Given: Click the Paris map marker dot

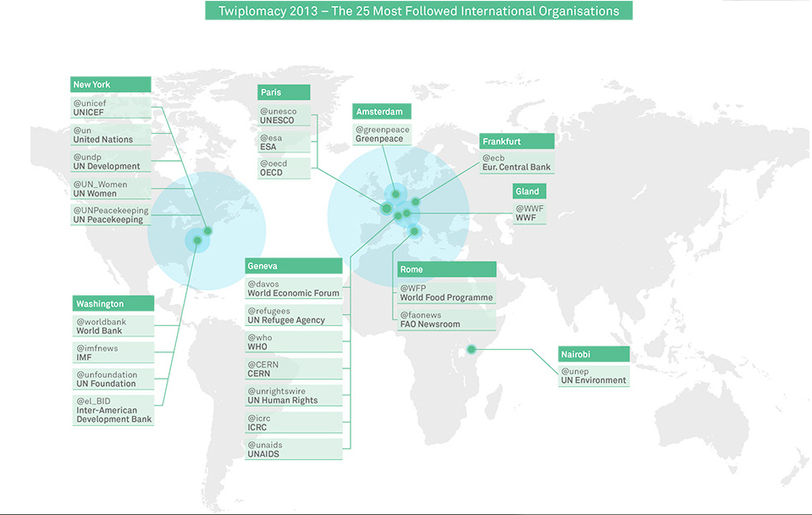Looking at the screenshot, I should 386,209.
